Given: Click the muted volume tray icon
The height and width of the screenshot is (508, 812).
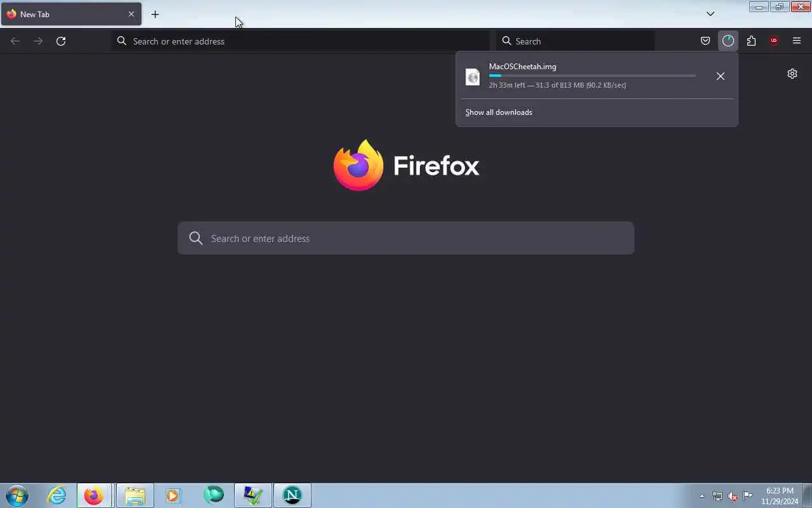Looking at the screenshot, I should (733, 496).
